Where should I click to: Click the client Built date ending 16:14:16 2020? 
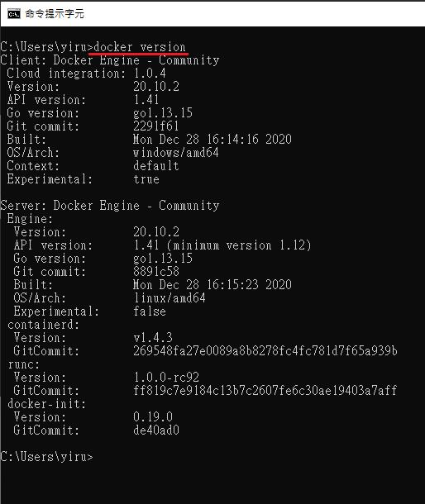212,139
